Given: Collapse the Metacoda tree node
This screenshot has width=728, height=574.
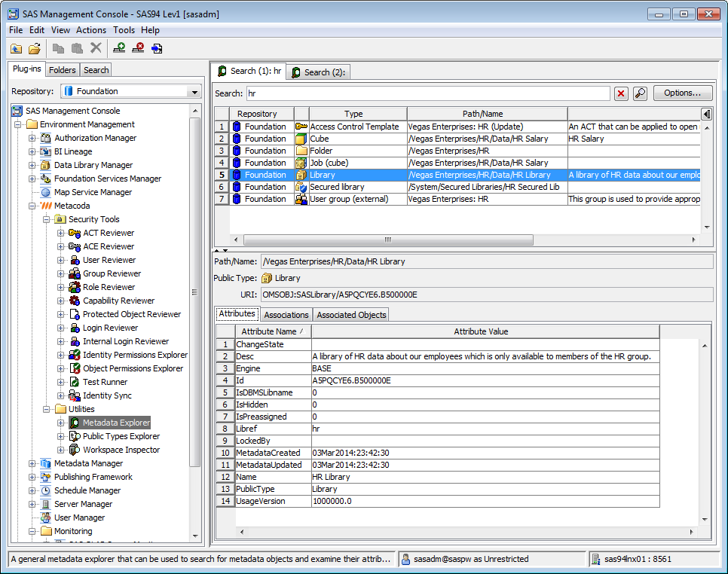Looking at the screenshot, I should pyautogui.click(x=32, y=206).
